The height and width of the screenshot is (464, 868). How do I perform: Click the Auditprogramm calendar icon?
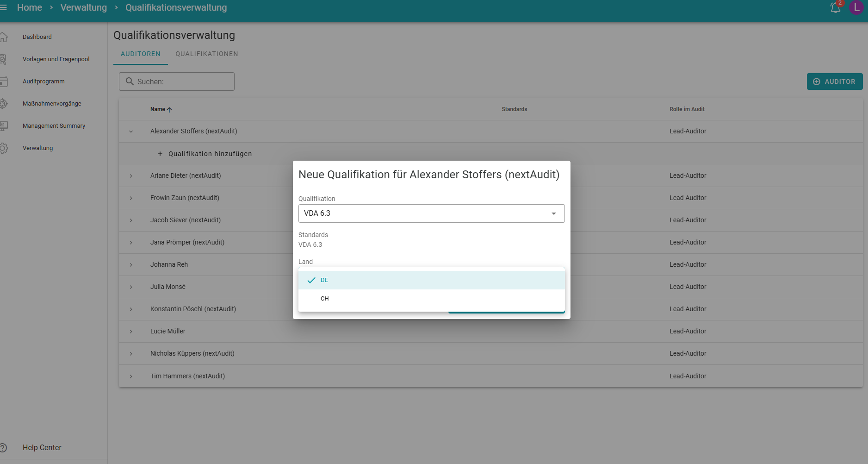pyautogui.click(x=4, y=82)
